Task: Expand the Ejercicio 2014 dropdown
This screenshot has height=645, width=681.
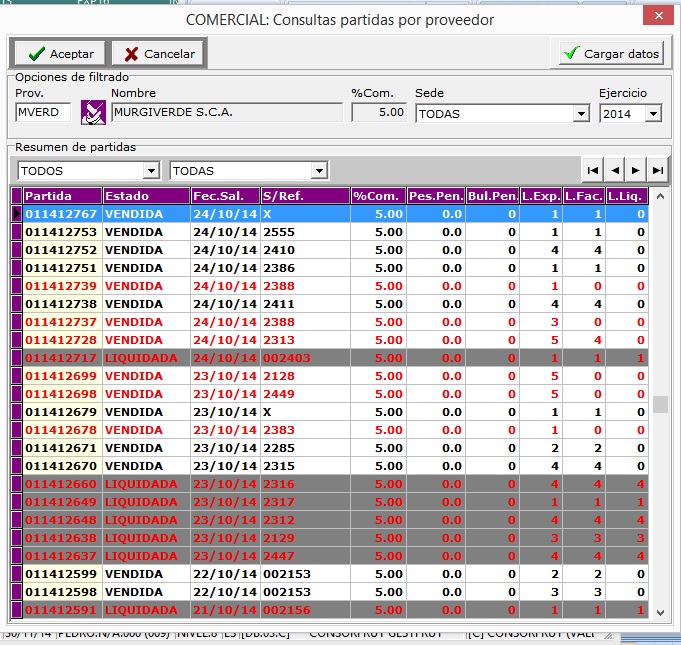Action: pyautogui.click(x=653, y=114)
